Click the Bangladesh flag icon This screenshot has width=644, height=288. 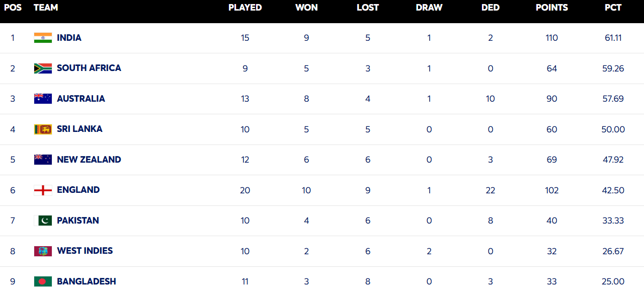click(x=43, y=281)
